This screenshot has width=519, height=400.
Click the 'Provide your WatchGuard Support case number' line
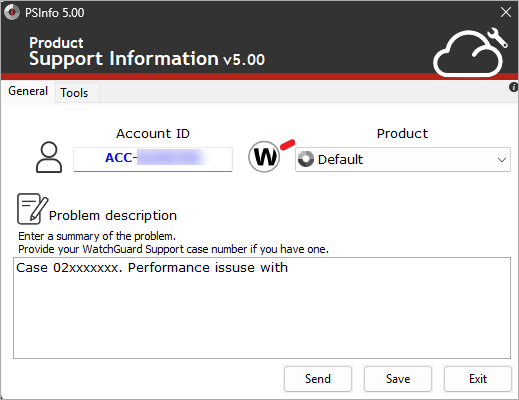click(173, 249)
